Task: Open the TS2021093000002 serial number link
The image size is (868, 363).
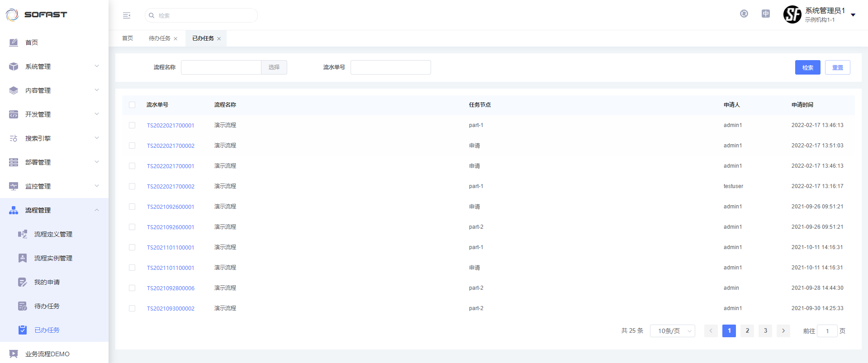Action: (x=171, y=309)
